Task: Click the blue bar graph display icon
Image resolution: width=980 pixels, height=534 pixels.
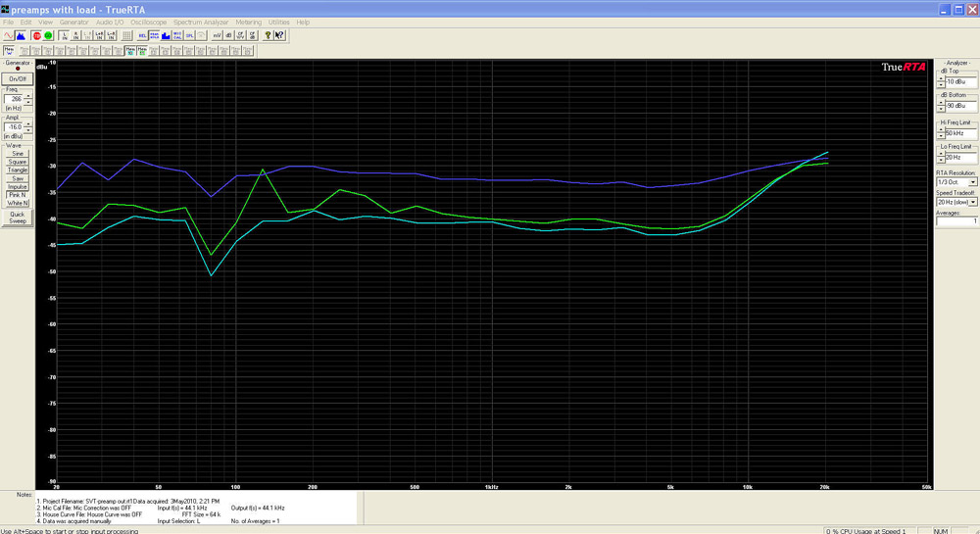Action: point(166,35)
